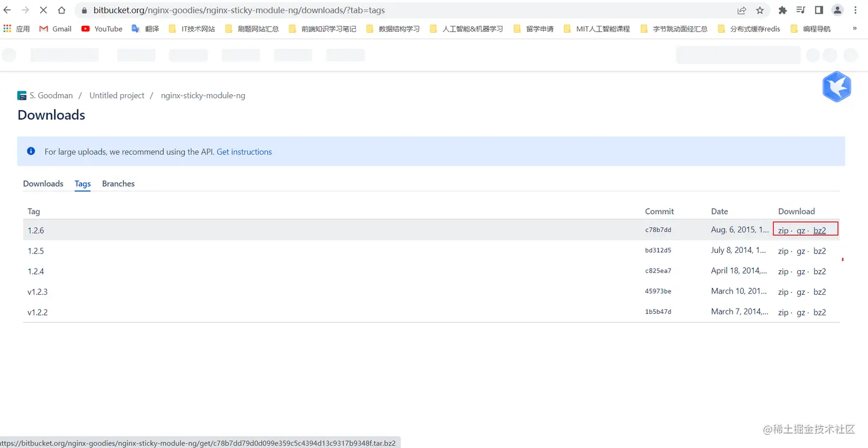The height and width of the screenshot is (448, 868).
Task: Open the 数据结构学习 bookmark folder
Action: click(393, 29)
